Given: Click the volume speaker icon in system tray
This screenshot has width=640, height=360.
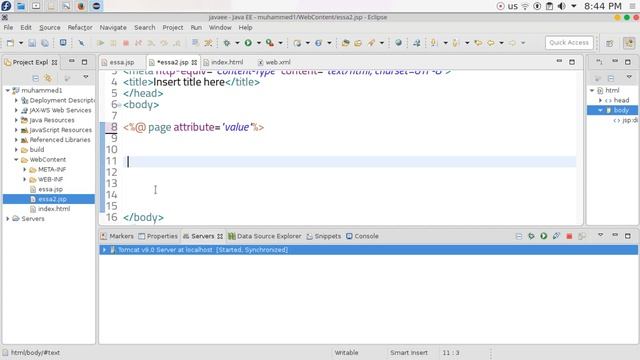Looking at the screenshot, I should 562,6.
